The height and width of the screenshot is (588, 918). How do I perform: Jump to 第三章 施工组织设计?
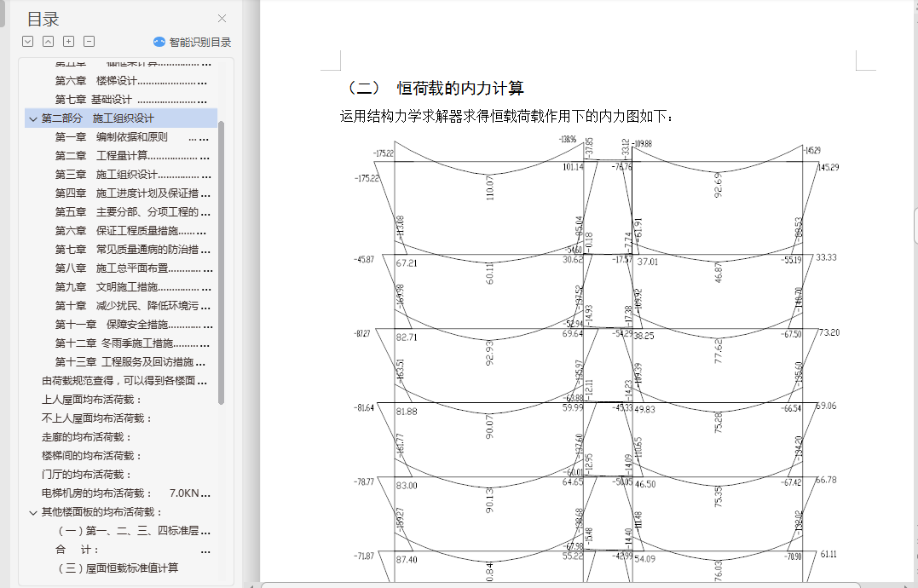(132, 175)
